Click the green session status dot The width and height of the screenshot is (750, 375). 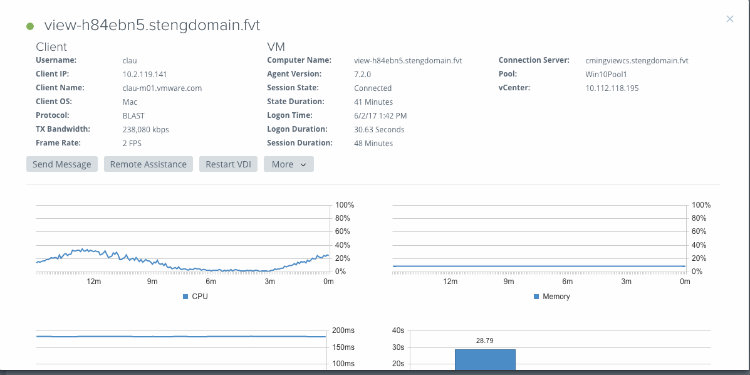[30, 26]
